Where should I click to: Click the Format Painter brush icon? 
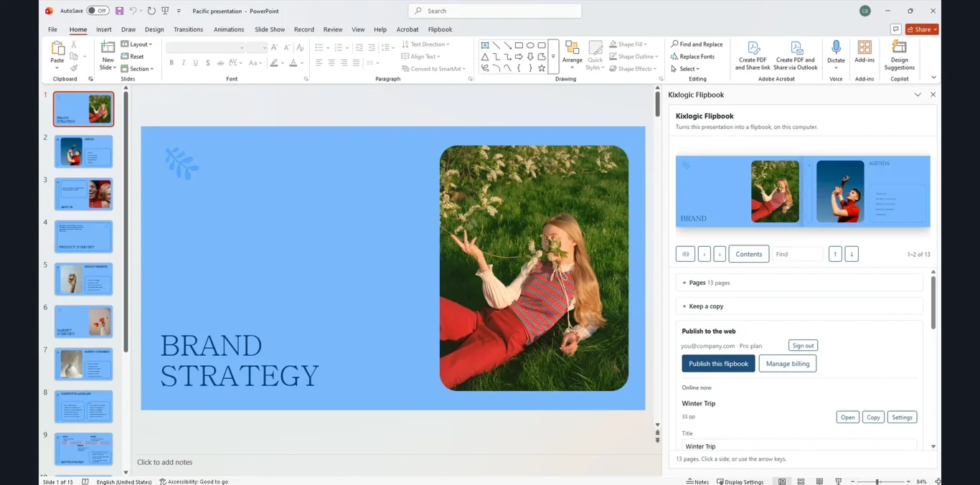click(73, 68)
